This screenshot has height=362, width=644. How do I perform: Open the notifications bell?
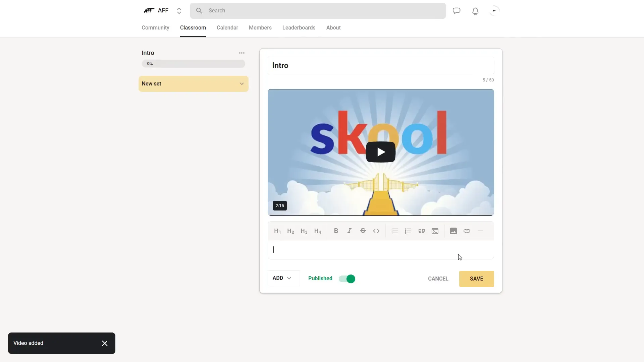click(x=475, y=11)
